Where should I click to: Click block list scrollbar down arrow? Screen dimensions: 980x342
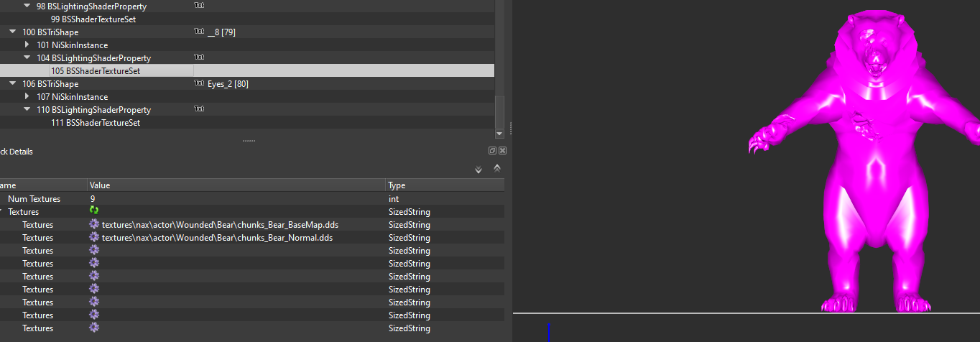pyautogui.click(x=500, y=134)
